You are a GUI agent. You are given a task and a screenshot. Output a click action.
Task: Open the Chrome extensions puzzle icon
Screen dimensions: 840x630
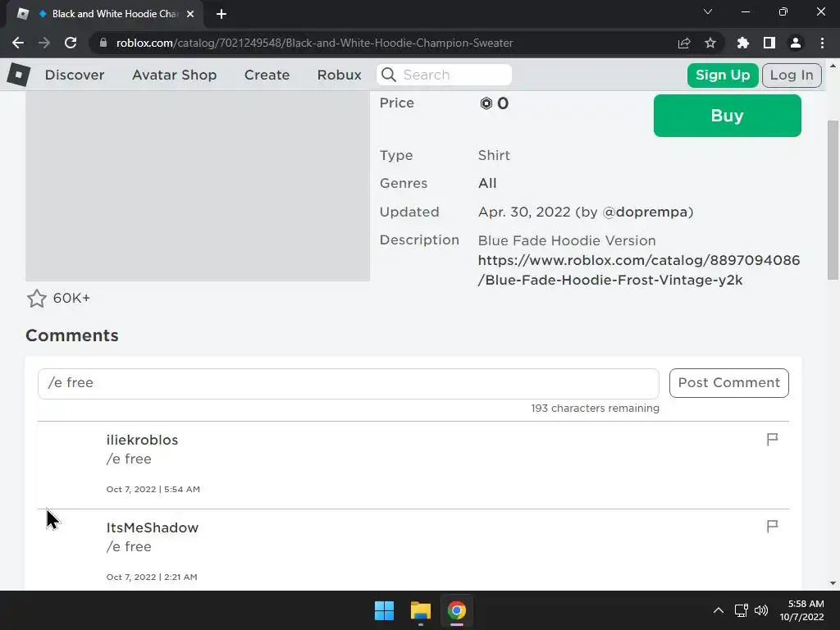point(742,43)
